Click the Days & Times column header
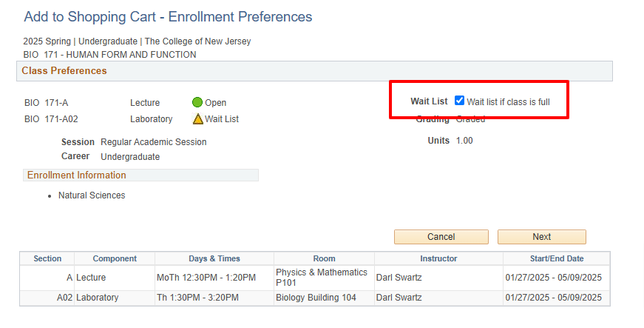This screenshot has height=328, width=644. (214, 258)
